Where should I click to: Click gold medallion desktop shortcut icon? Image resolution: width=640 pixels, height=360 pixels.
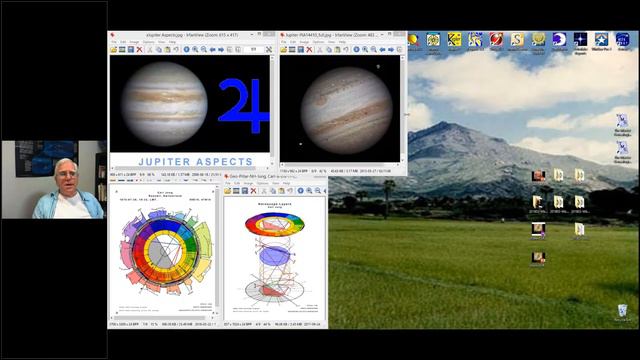(x=538, y=40)
